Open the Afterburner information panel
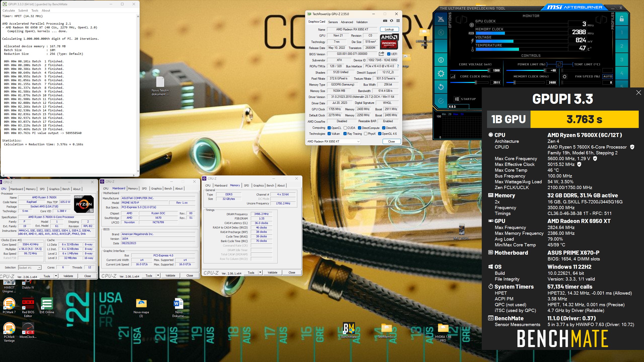Image resolution: width=644 pixels, height=362 pixels. coord(441,60)
